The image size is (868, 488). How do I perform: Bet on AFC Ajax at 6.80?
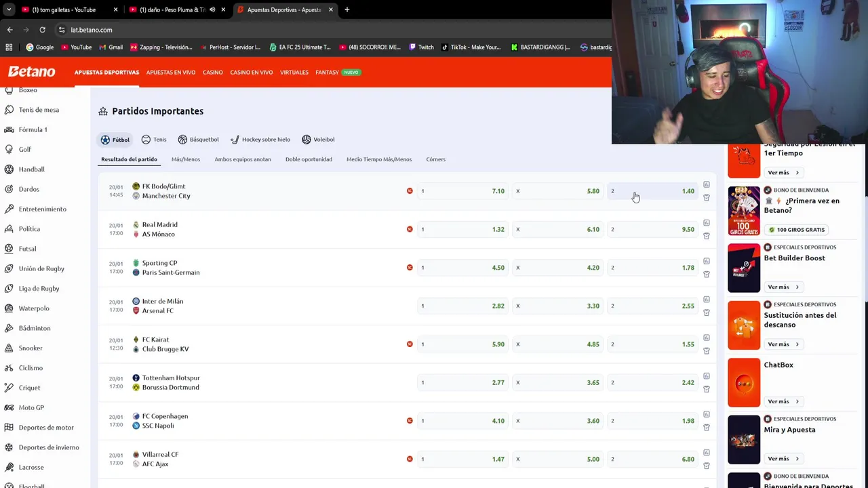(652, 459)
